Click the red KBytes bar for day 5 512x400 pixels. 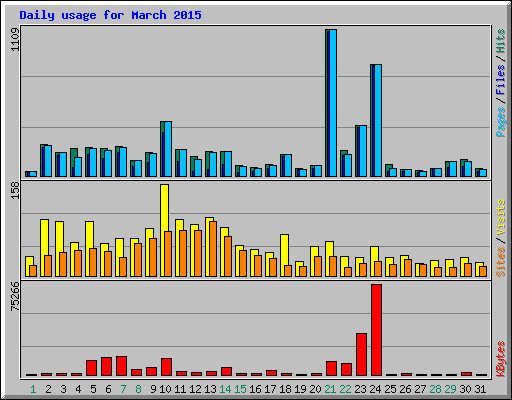[x=91, y=368]
